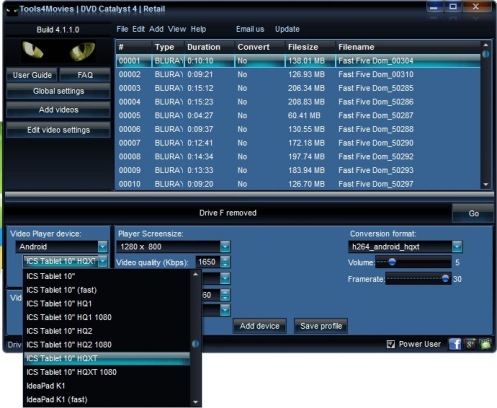Image resolution: width=497 pixels, height=408 pixels.
Task: Open the Video Player device dropdown
Action: point(103,247)
